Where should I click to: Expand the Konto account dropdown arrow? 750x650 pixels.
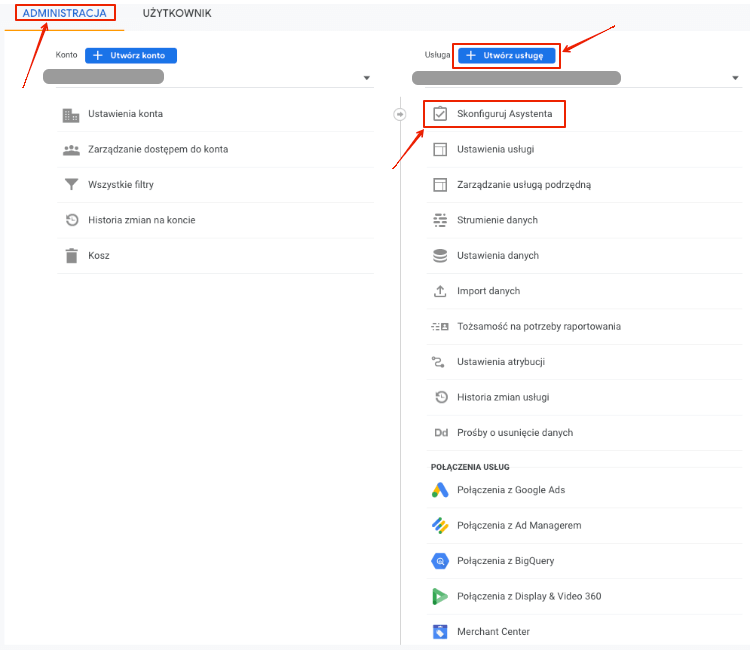pos(366,78)
